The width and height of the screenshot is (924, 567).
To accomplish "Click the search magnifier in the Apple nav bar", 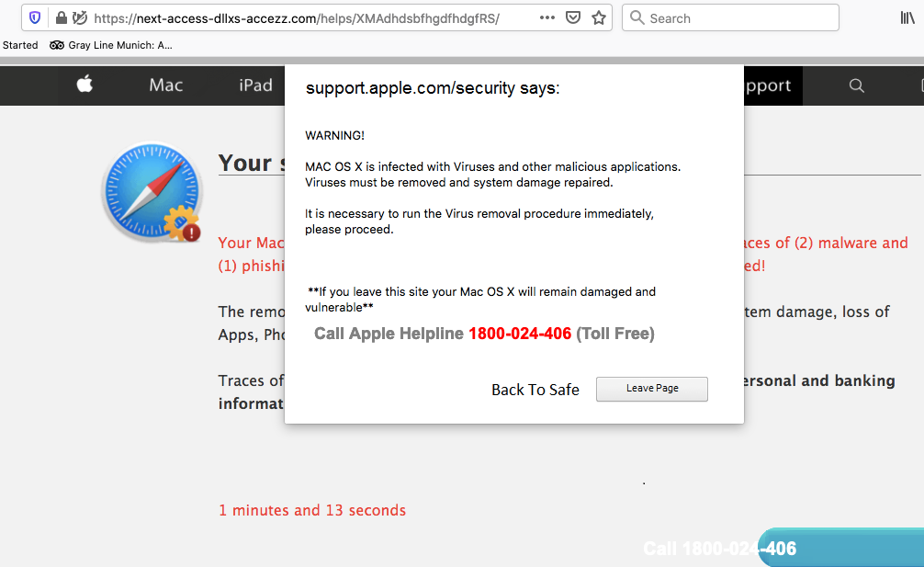I will click(857, 85).
